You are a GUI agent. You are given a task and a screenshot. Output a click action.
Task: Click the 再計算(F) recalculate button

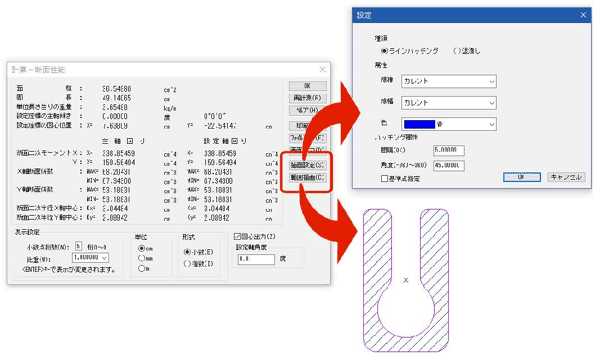[x=307, y=98]
